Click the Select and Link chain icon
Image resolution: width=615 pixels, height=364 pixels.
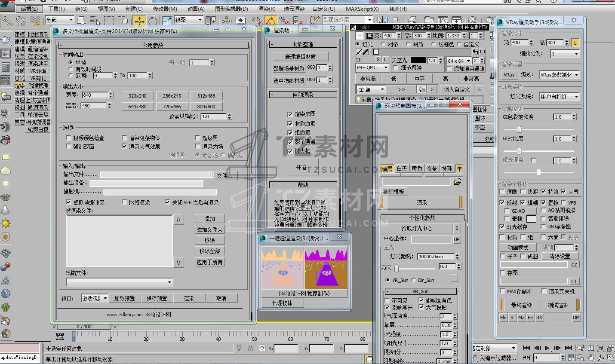coord(7,20)
